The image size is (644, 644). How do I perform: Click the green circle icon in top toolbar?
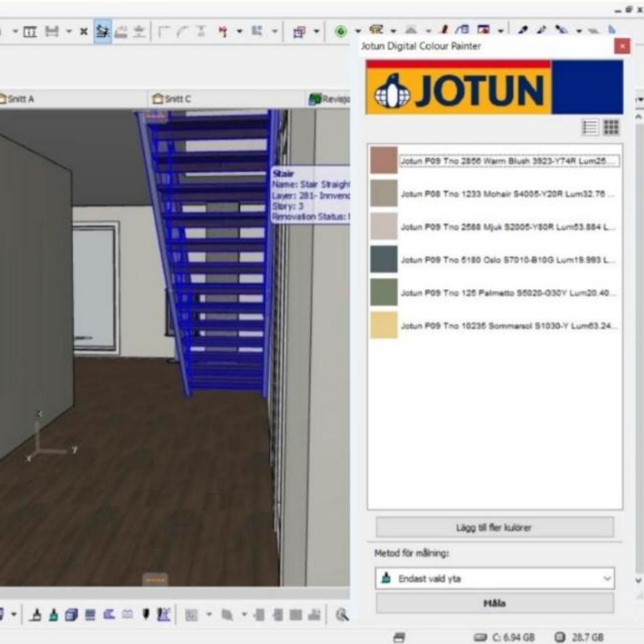pyautogui.click(x=340, y=32)
